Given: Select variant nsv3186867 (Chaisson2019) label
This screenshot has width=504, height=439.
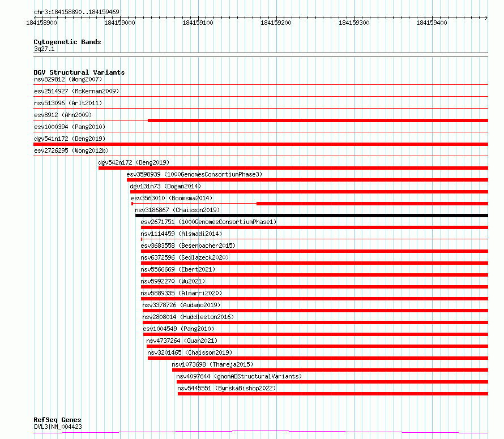Looking at the screenshot, I should click(x=177, y=210).
